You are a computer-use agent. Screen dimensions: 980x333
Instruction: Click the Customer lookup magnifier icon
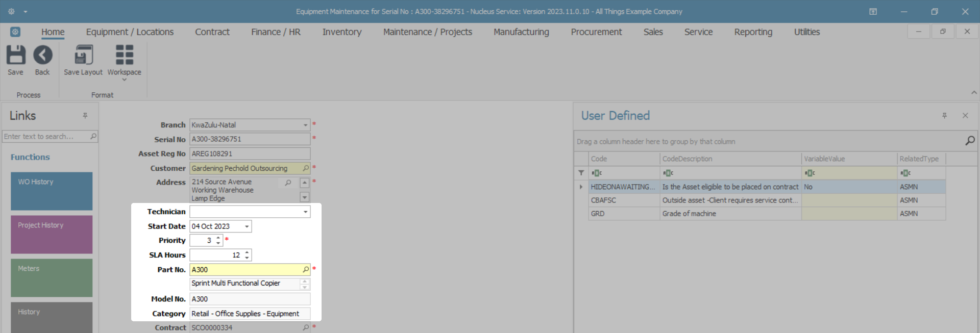(306, 168)
